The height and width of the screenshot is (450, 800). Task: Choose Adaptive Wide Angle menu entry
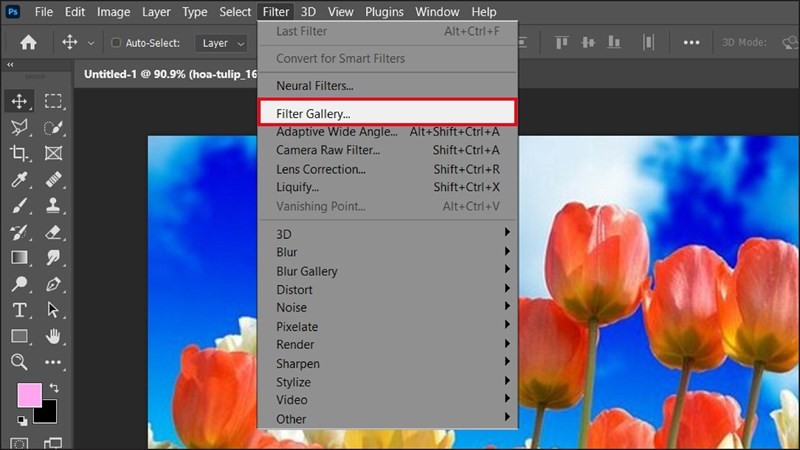pos(388,132)
